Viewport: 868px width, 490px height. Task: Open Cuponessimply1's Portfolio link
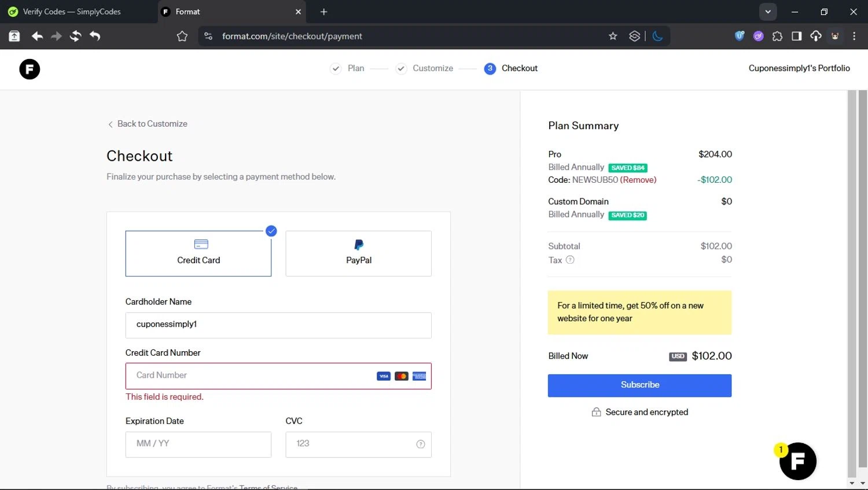point(799,68)
